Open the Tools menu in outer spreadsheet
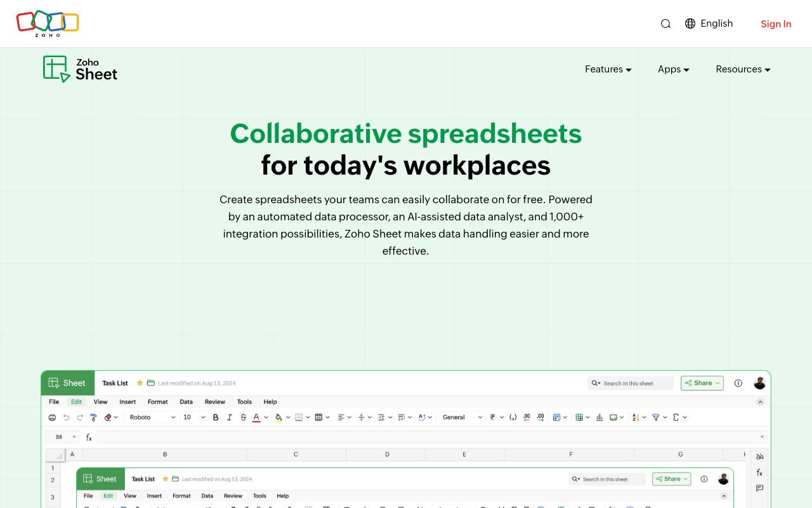The image size is (812, 508). click(x=244, y=402)
